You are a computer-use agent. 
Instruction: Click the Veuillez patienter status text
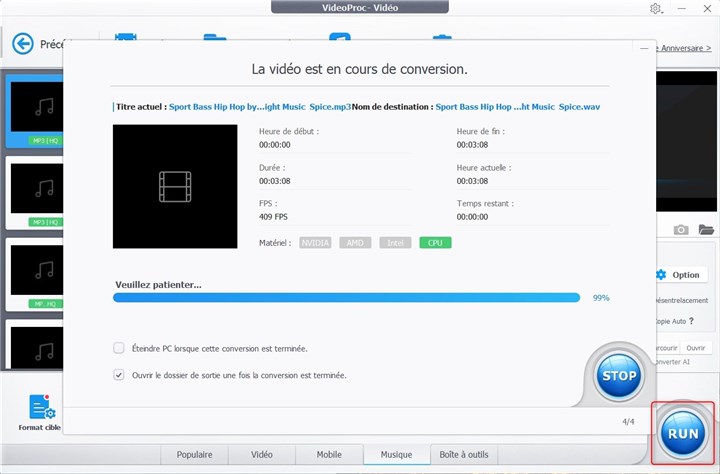[x=158, y=285]
